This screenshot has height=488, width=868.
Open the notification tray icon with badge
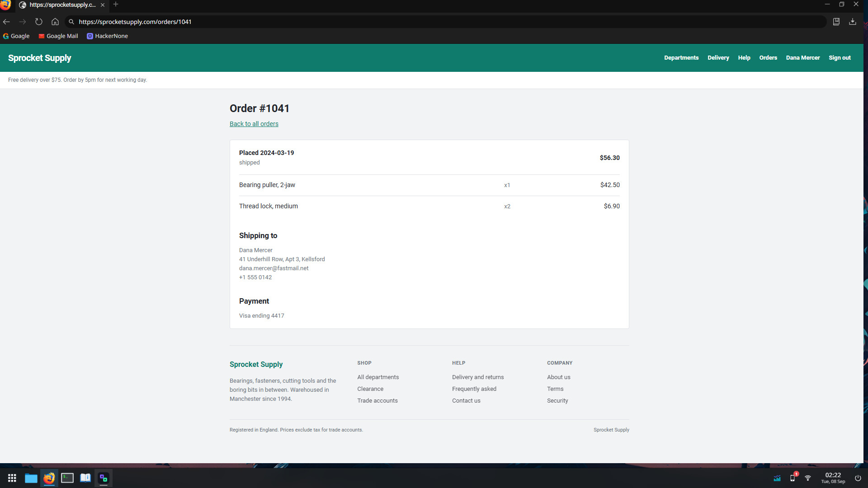pyautogui.click(x=793, y=477)
